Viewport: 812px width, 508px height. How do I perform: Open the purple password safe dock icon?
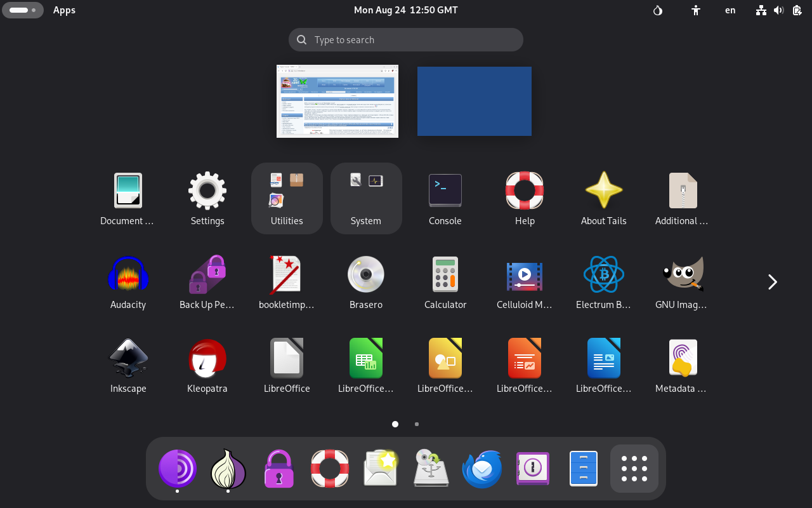(x=533, y=469)
